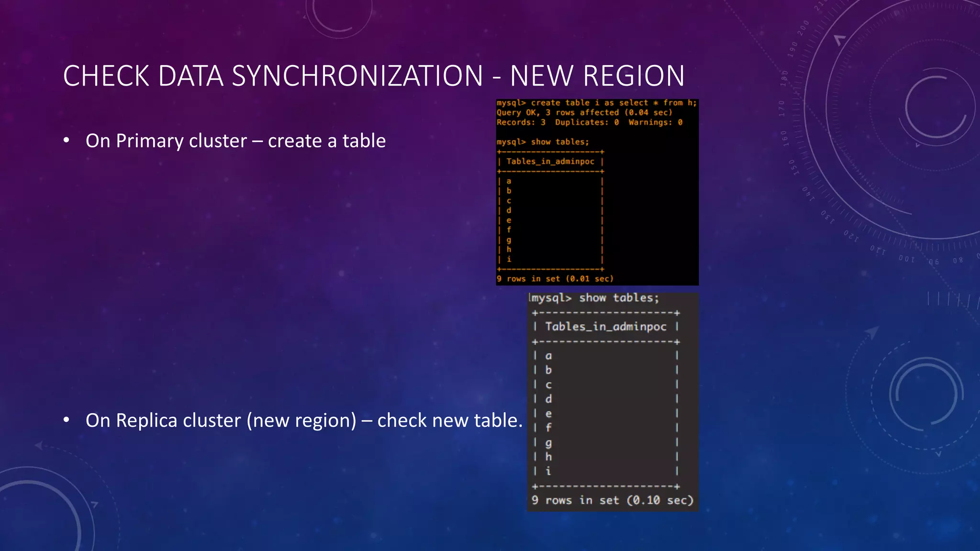Click row 'a' in the orange terminal table
Image resolution: width=980 pixels, height=551 pixels.
[509, 181]
